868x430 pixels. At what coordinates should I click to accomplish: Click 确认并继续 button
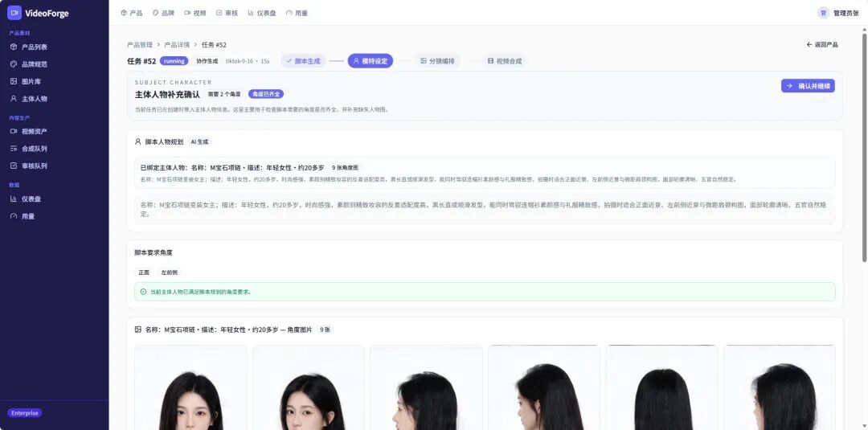coord(808,86)
